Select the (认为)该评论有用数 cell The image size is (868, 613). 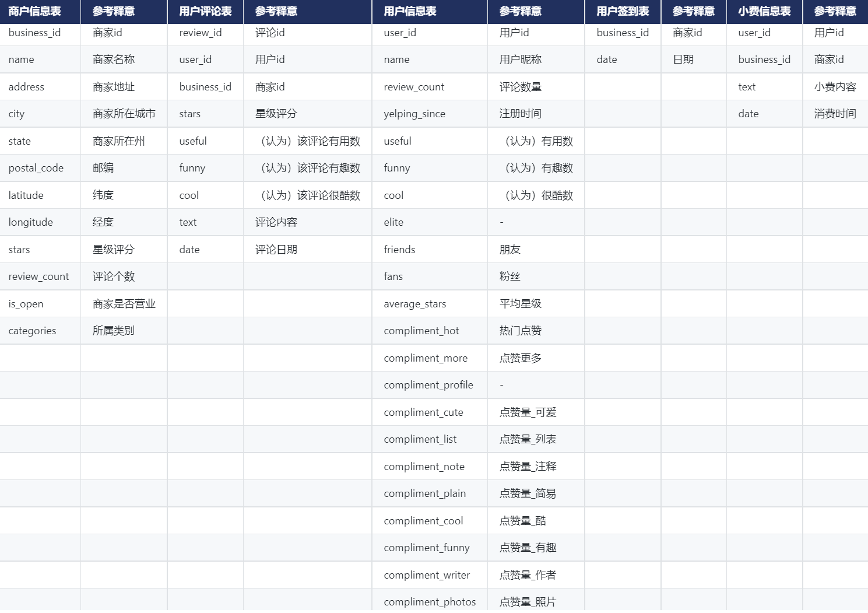pos(307,141)
